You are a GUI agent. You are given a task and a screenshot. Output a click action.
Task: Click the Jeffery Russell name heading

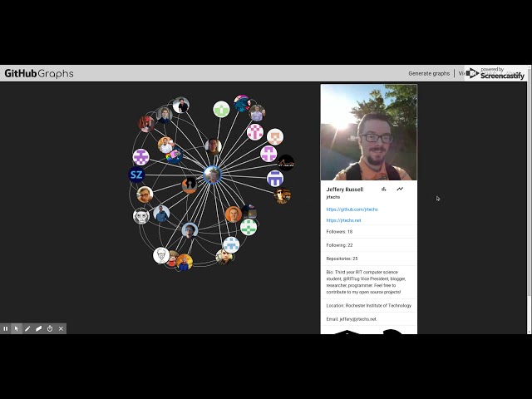click(345, 190)
